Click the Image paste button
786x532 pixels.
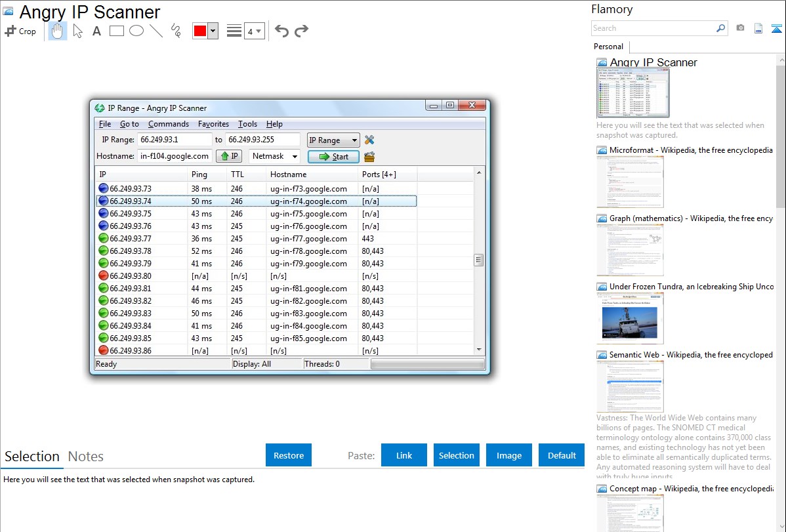[508, 455]
